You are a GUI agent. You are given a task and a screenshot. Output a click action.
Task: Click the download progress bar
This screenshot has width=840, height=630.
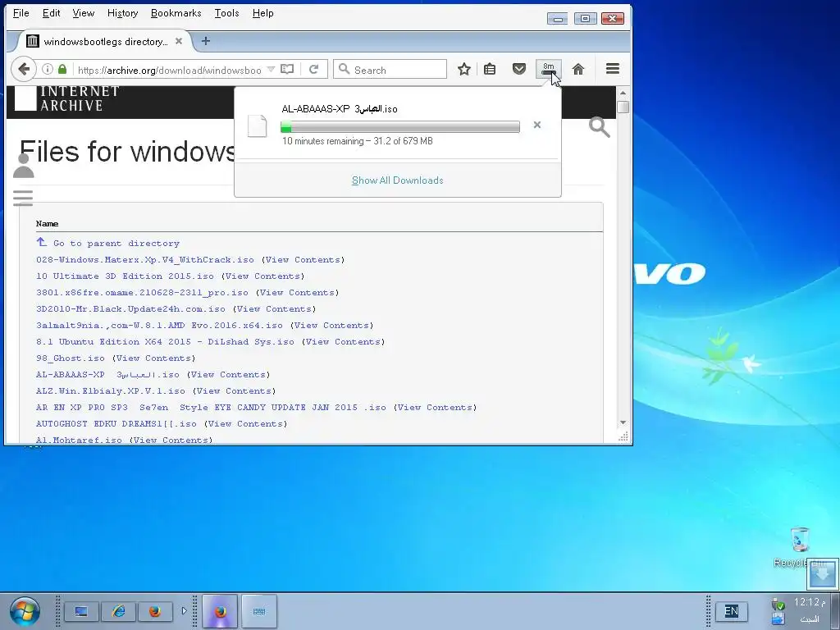coord(400,127)
